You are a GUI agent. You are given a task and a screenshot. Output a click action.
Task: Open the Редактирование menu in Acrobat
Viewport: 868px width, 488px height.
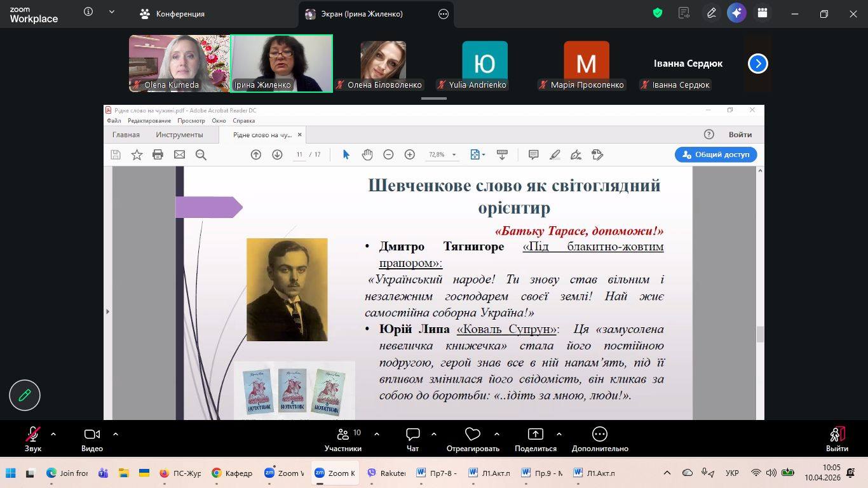click(149, 121)
